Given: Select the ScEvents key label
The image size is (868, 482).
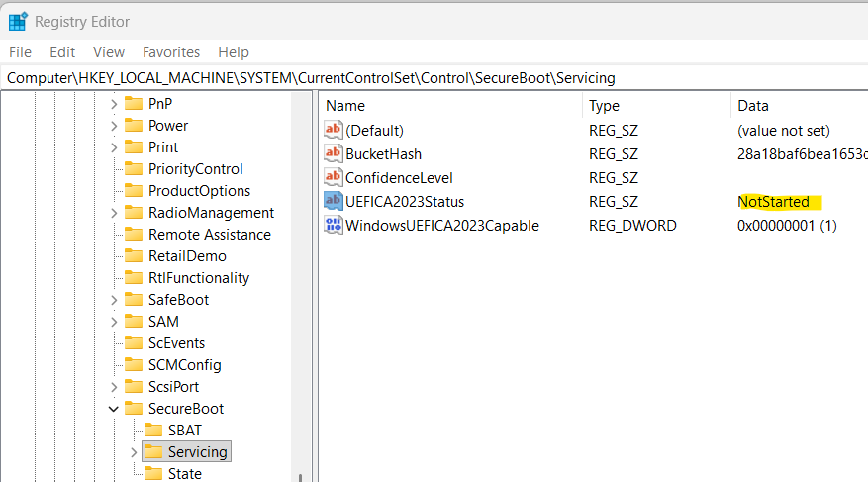Looking at the screenshot, I should (176, 343).
